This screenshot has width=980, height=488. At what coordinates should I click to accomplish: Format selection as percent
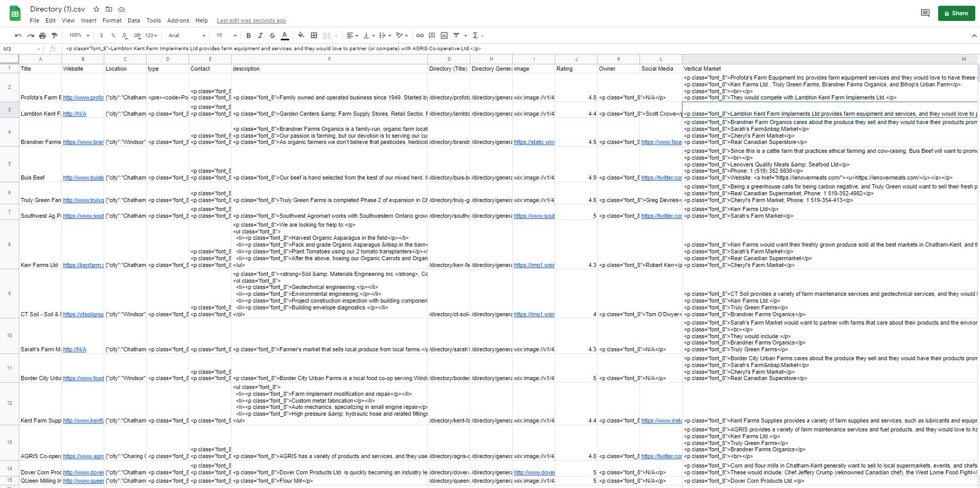[113, 36]
